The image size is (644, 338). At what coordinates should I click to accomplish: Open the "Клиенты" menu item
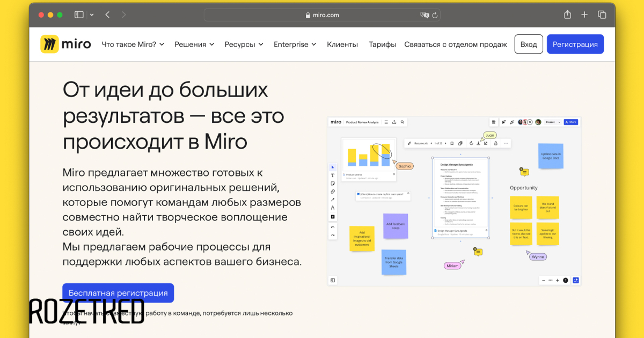pyautogui.click(x=342, y=45)
